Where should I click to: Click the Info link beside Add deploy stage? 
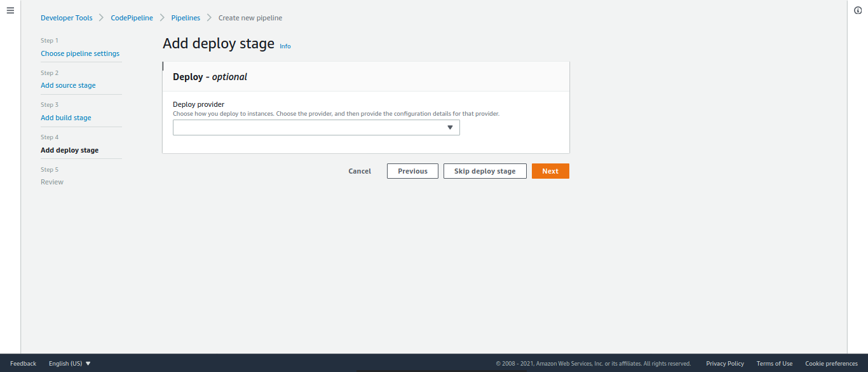pos(285,46)
